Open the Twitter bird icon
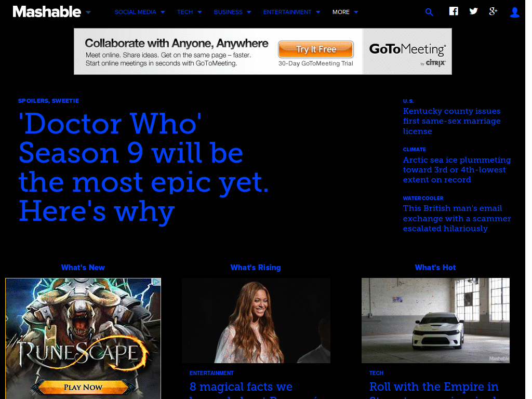Screen dimensions: 532x399 pyautogui.click(x=473, y=11)
